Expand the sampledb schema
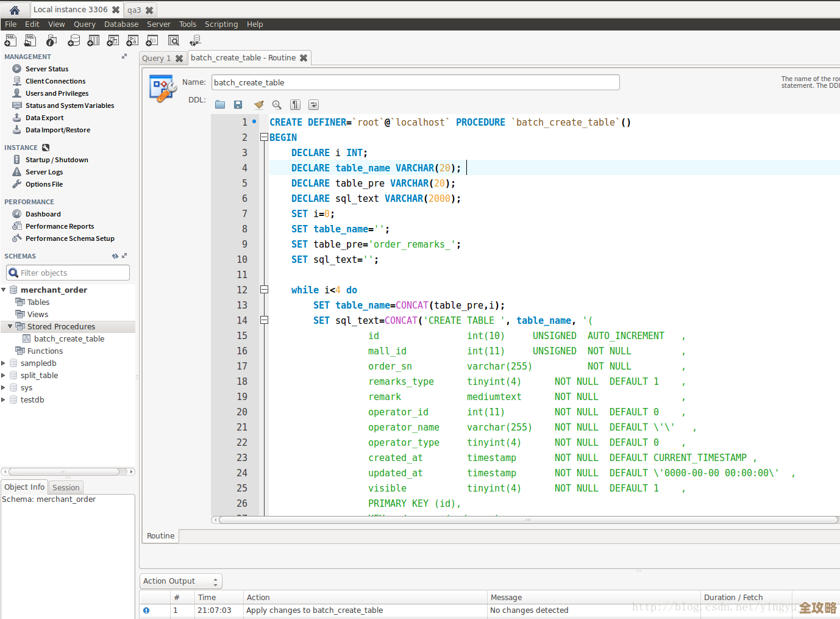This screenshot has width=840, height=619. (4, 363)
